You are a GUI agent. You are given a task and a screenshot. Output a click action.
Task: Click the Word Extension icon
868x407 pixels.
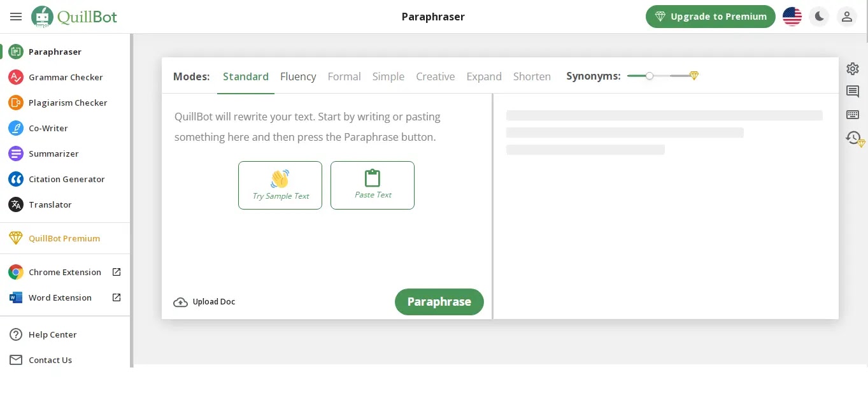pos(16,297)
